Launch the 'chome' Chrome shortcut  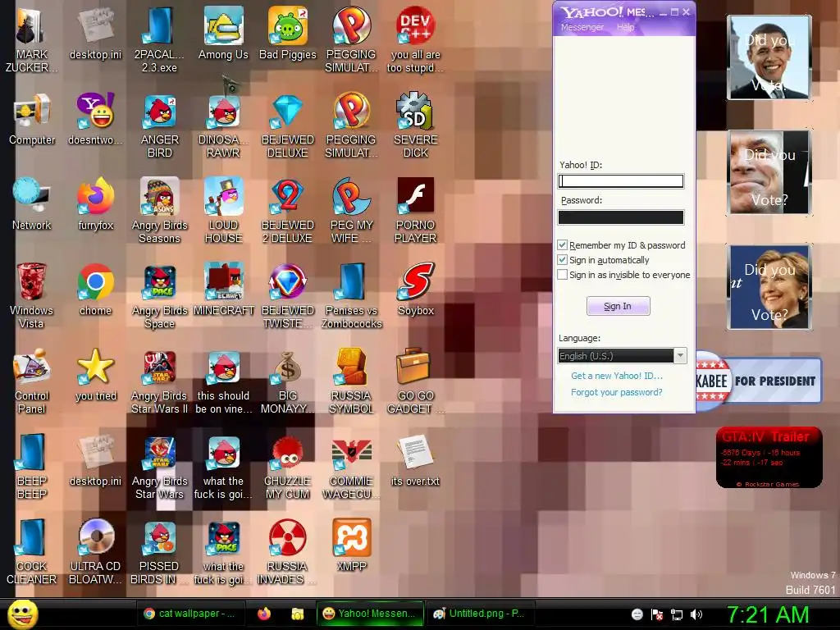(x=95, y=290)
